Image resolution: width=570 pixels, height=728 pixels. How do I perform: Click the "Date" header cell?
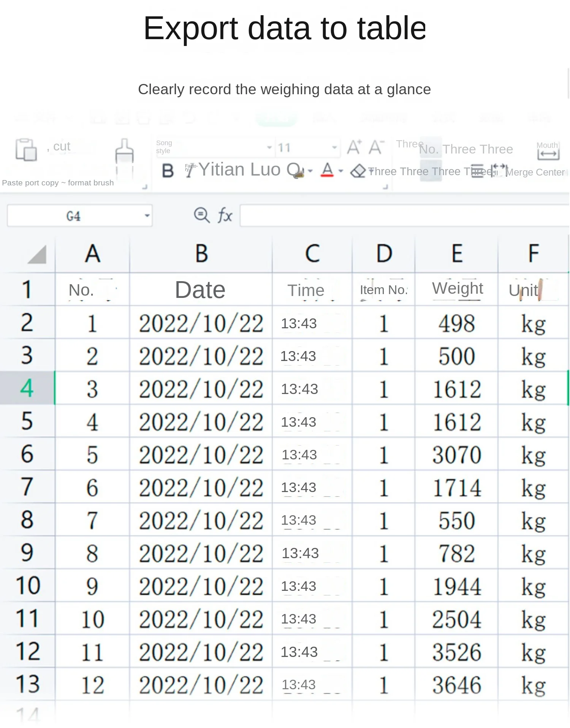pyautogui.click(x=201, y=290)
